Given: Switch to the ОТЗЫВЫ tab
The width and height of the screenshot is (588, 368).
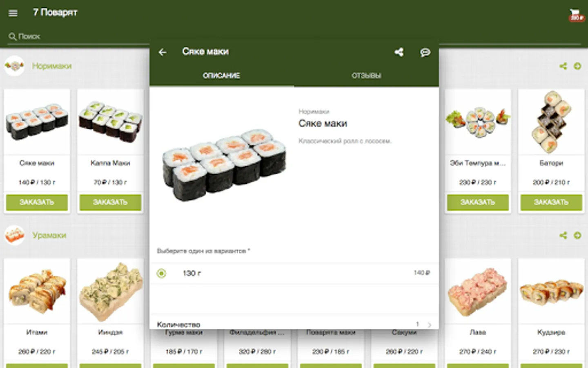Looking at the screenshot, I should (x=366, y=76).
